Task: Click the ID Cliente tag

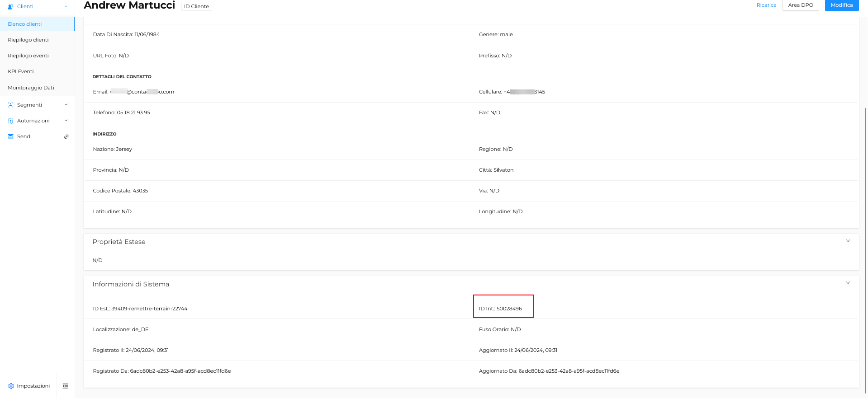Action: pos(196,6)
